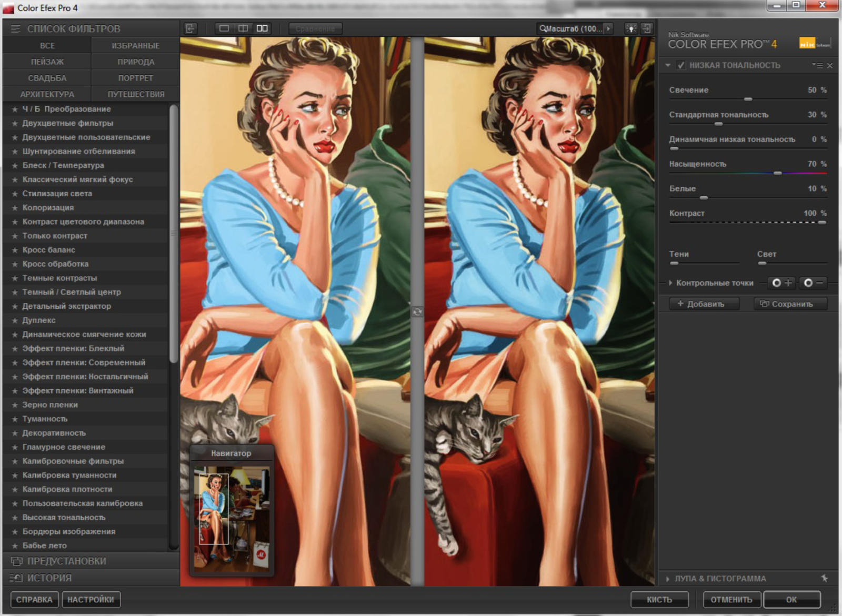842x616 pixels.
Task: Star the Колоризация filter
Action: click(x=15, y=208)
